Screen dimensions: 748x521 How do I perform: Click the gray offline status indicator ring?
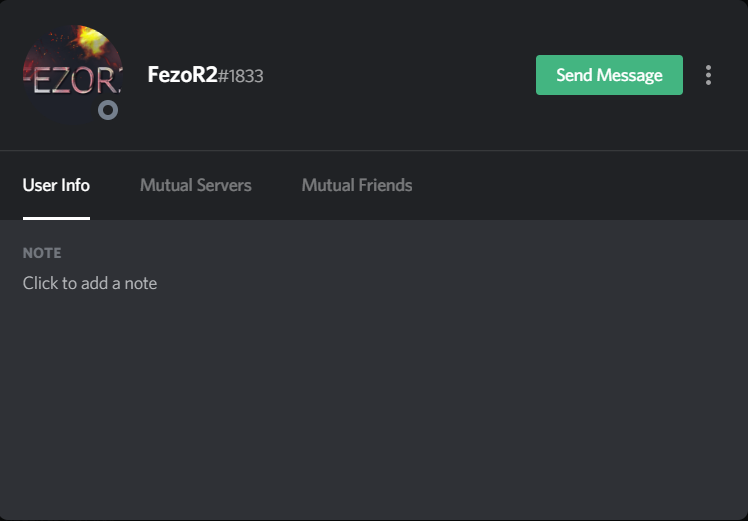click(108, 110)
